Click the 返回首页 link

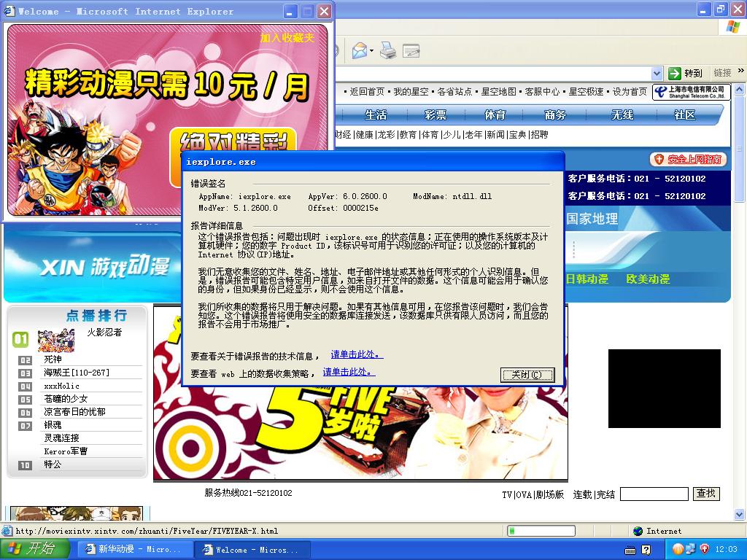pyautogui.click(x=367, y=91)
